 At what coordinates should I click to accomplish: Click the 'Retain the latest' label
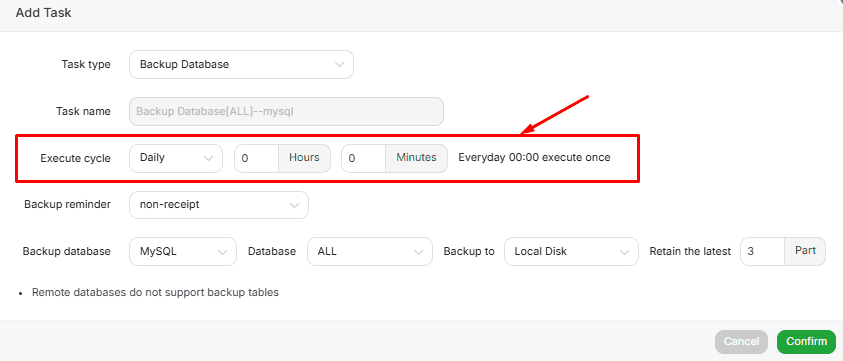click(690, 251)
